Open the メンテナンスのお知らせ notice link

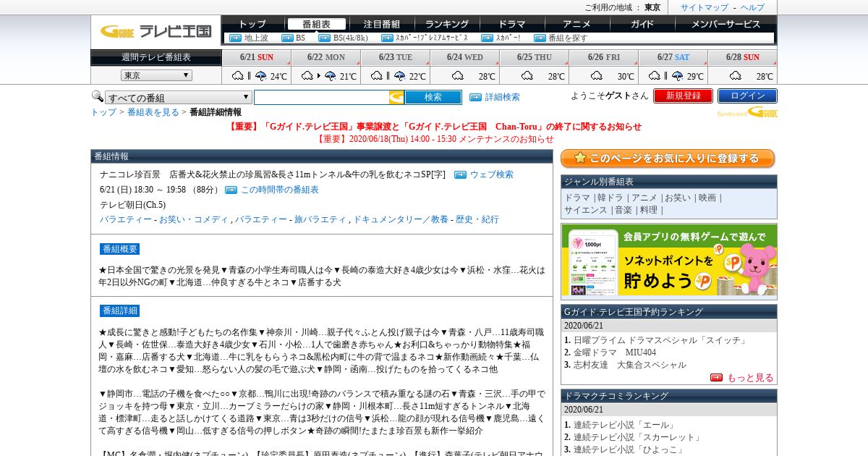(435, 139)
